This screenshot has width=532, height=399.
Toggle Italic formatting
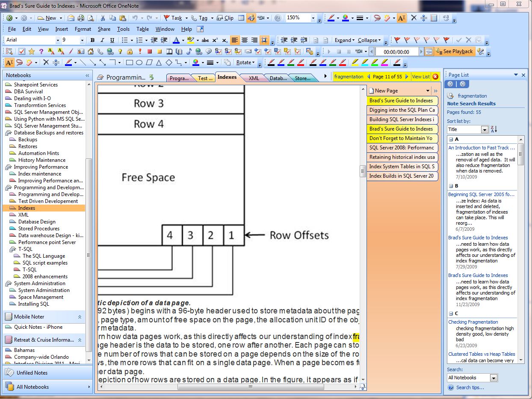click(102, 40)
